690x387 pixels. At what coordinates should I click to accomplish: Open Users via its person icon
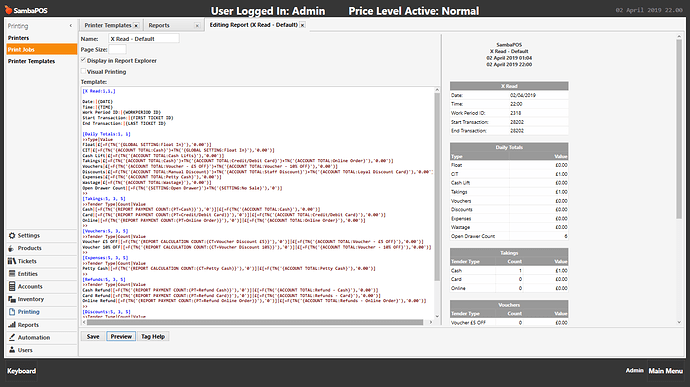coord(12,350)
